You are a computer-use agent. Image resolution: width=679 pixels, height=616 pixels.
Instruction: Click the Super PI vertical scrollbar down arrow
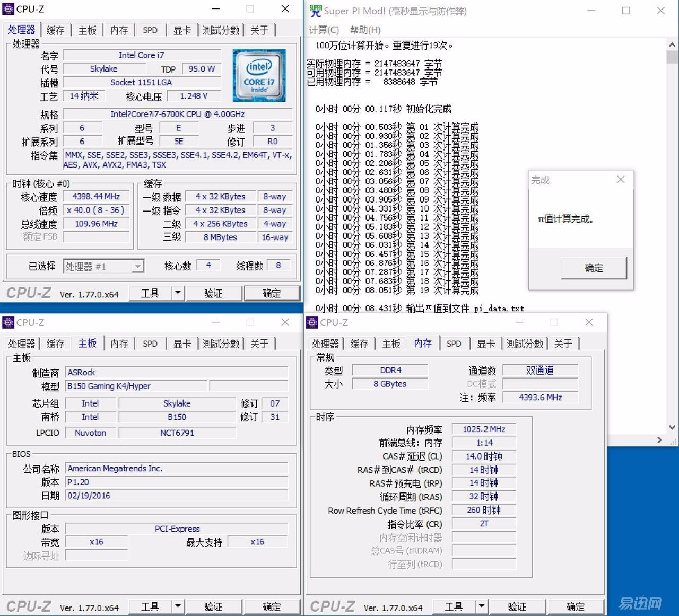coord(672,427)
